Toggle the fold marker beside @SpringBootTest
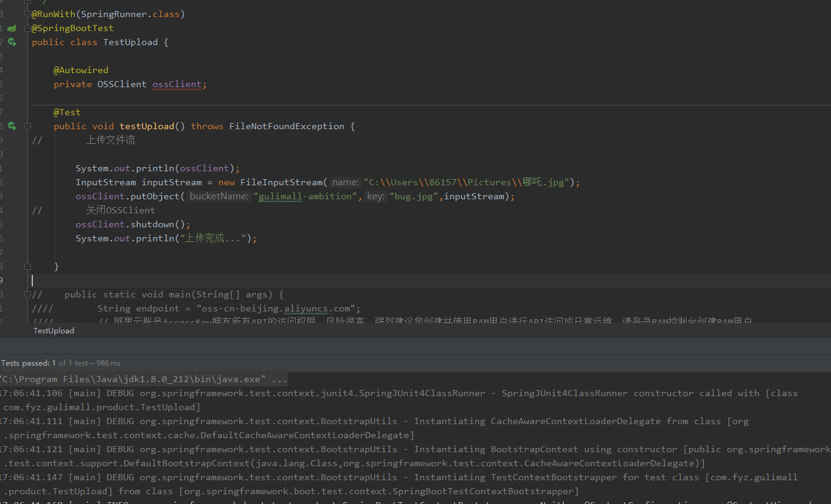 coord(27,28)
